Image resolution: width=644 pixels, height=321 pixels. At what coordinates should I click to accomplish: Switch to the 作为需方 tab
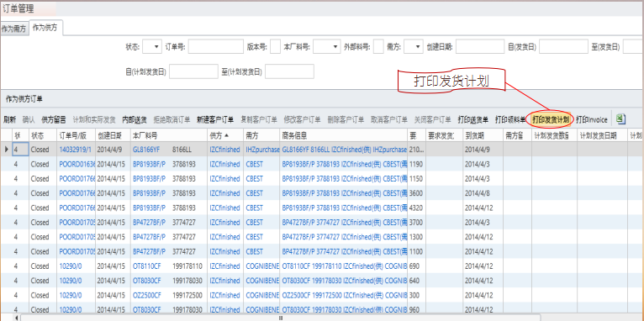tap(14, 29)
